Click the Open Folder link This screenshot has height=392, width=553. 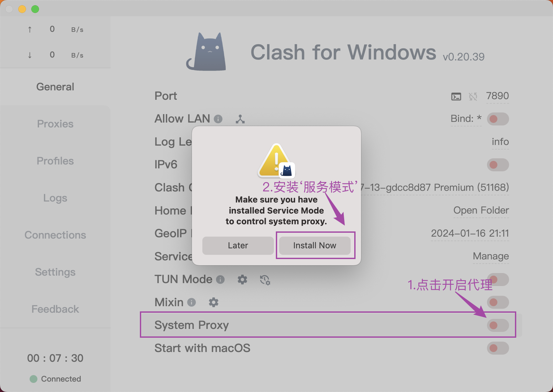click(481, 210)
